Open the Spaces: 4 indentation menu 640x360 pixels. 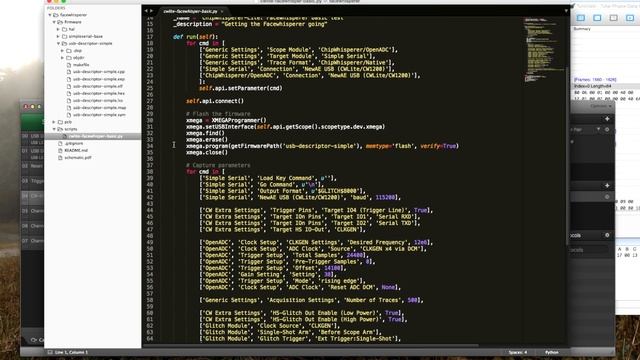(x=518, y=352)
